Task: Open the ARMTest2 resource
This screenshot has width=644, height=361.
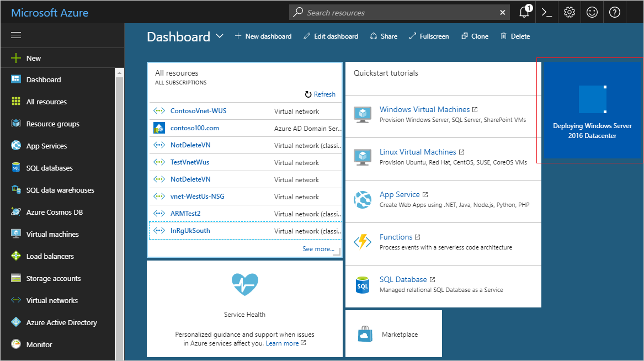Action: pos(185,214)
